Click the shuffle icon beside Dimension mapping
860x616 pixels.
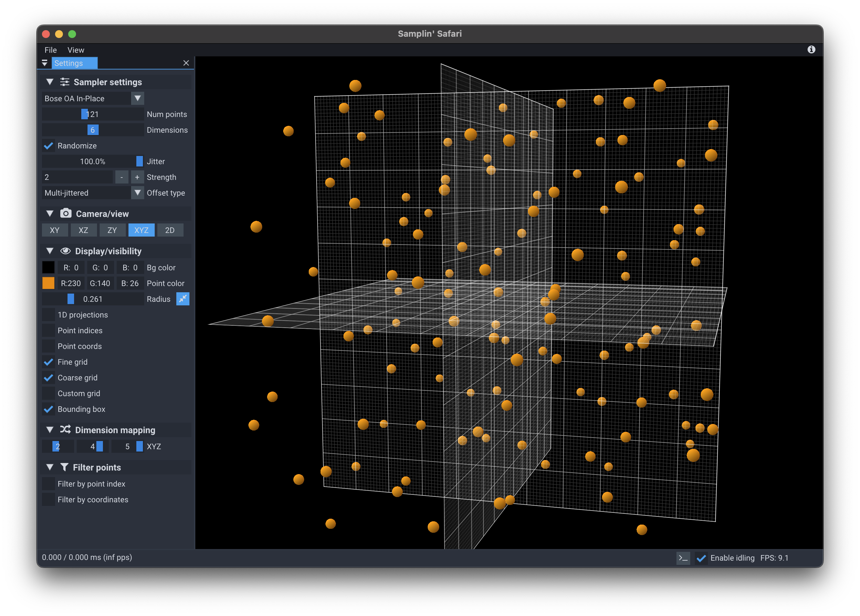(65, 430)
